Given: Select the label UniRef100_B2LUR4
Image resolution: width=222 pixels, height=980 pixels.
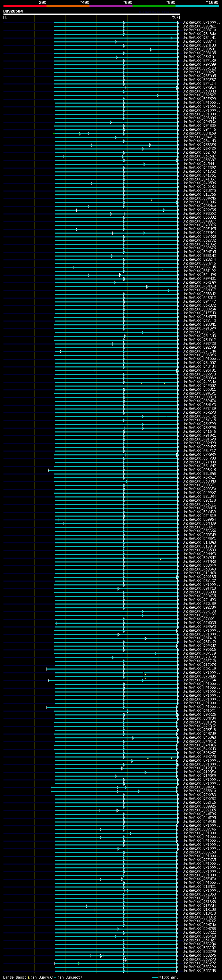Looking at the screenshot, I should click(x=199, y=496).
